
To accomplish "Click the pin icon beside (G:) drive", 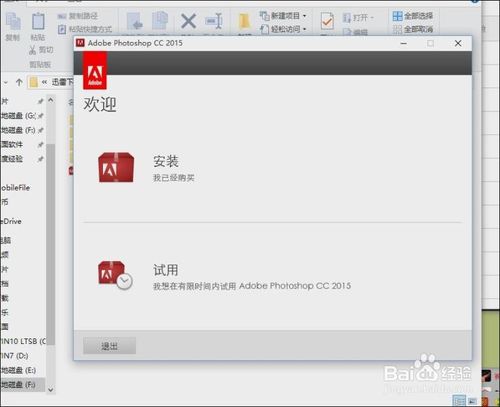I will pos(41,116).
